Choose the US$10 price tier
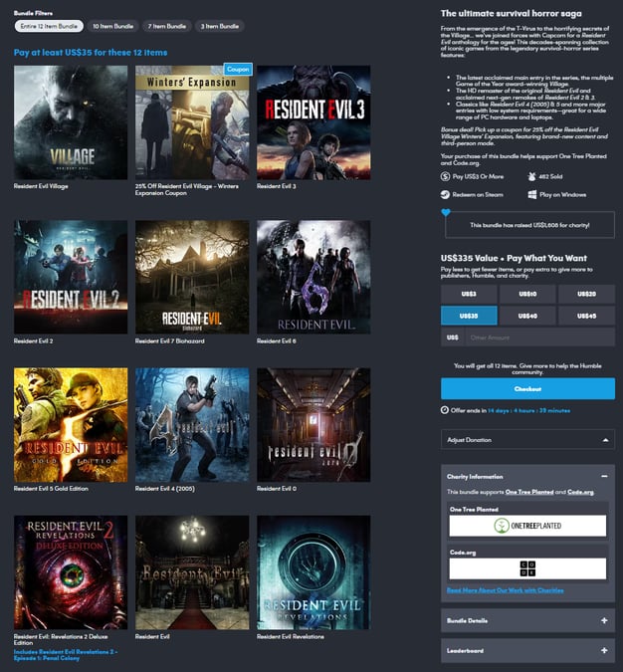This screenshot has width=623, height=672. 527,294
